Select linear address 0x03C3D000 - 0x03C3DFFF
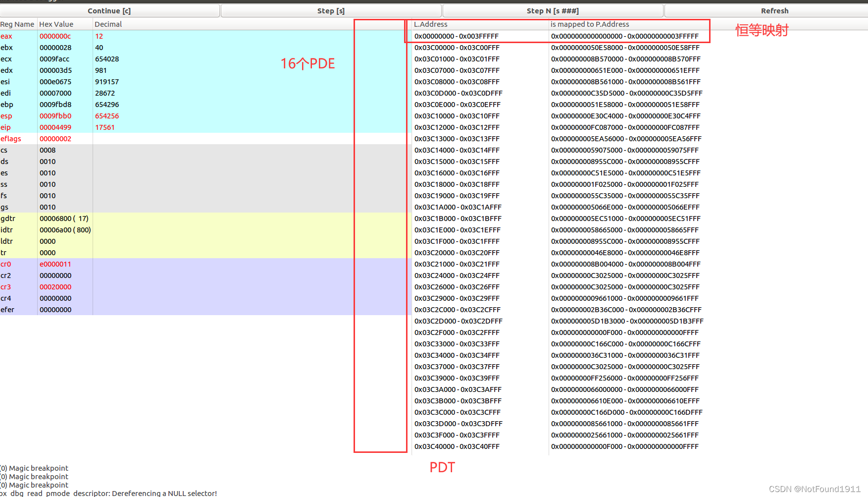The image size is (868, 497). pyautogui.click(x=459, y=424)
